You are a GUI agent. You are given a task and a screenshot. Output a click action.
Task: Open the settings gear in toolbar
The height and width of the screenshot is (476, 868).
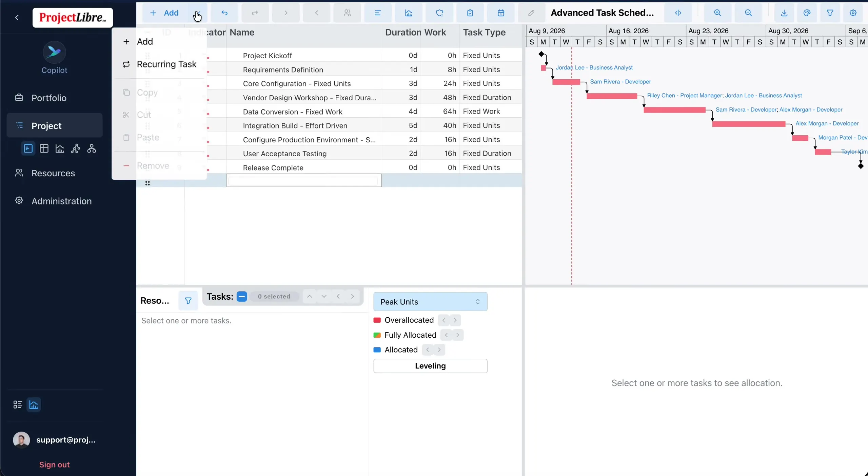click(x=853, y=13)
